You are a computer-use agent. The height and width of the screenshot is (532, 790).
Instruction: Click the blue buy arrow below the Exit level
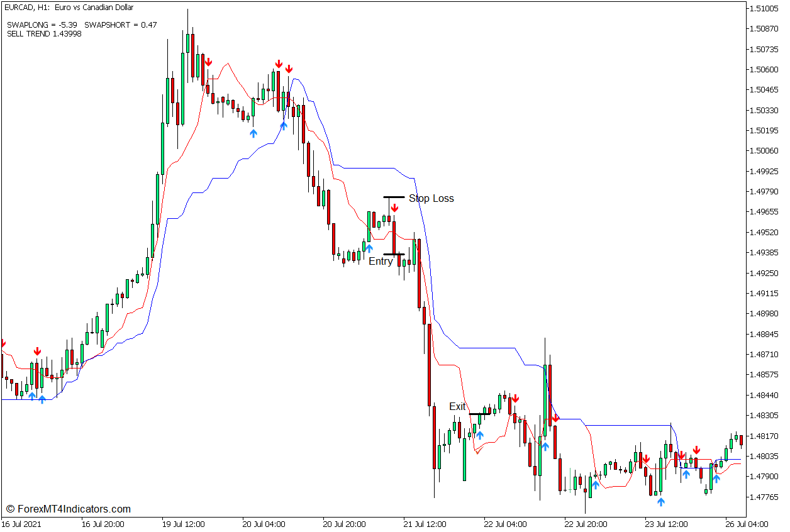480,435
